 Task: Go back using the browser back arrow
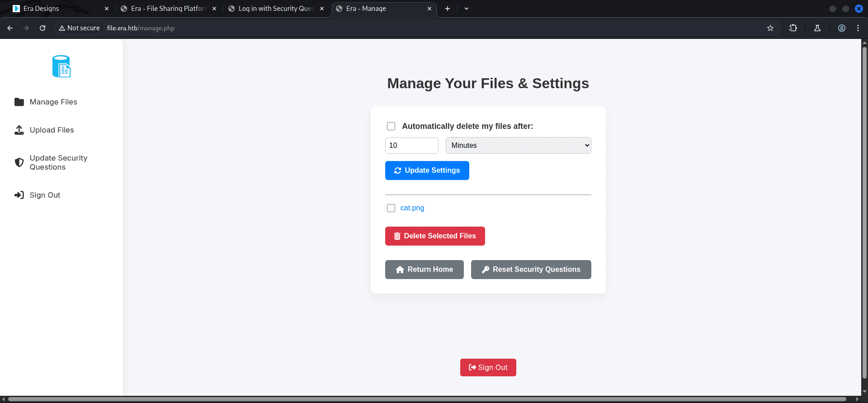[x=10, y=28]
